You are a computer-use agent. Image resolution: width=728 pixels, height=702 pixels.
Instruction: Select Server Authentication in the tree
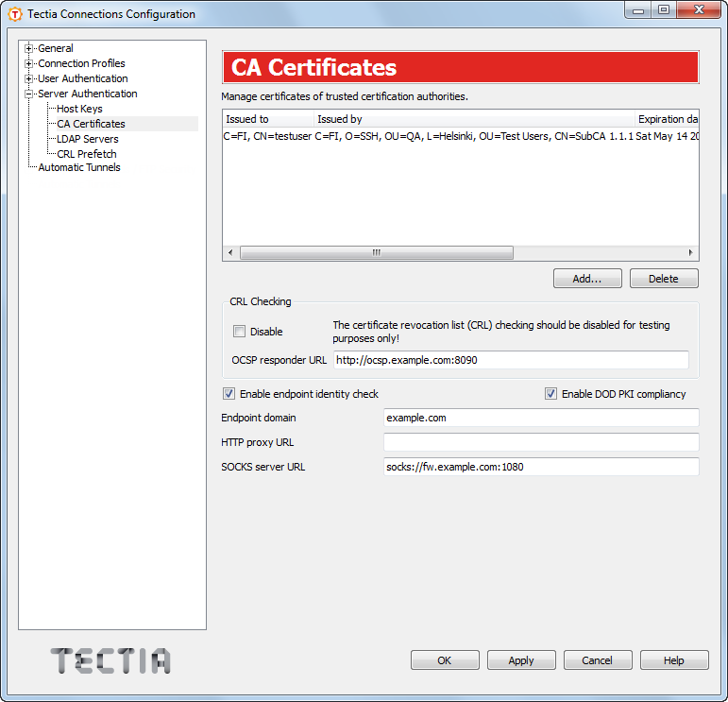87,94
